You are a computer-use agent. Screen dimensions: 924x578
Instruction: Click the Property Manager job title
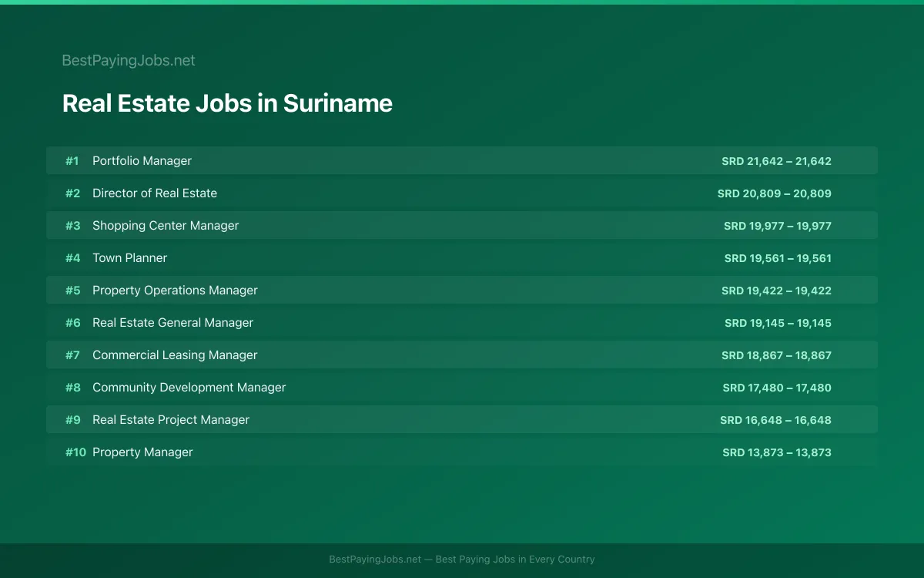tap(142, 452)
